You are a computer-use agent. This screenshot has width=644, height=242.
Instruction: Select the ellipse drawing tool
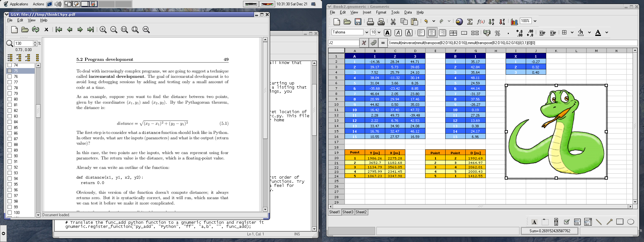point(630,222)
